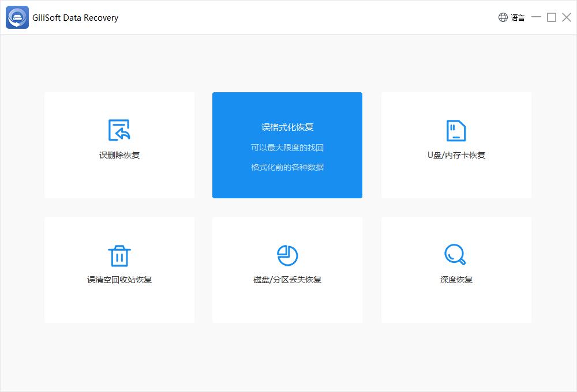This screenshot has height=392, width=577.
Task: Open the 语言 language menu
Action: tap(518, 18)
